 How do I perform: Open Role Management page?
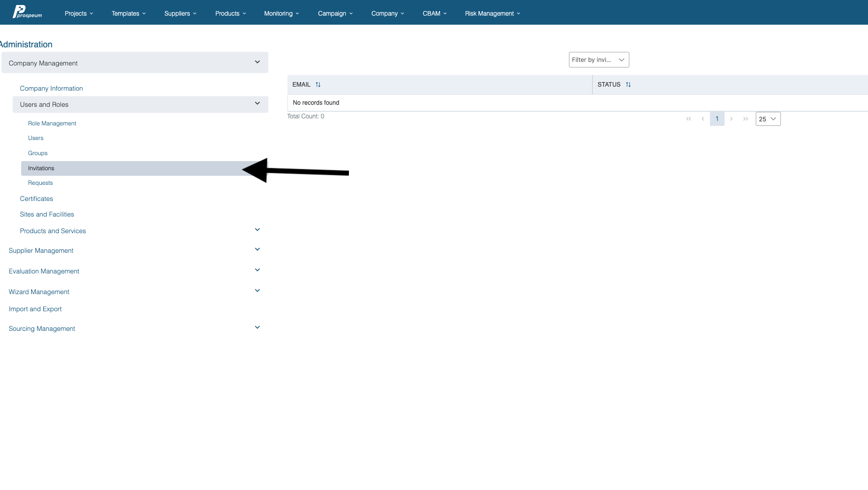pyautogui.click(x=52, y=123)
